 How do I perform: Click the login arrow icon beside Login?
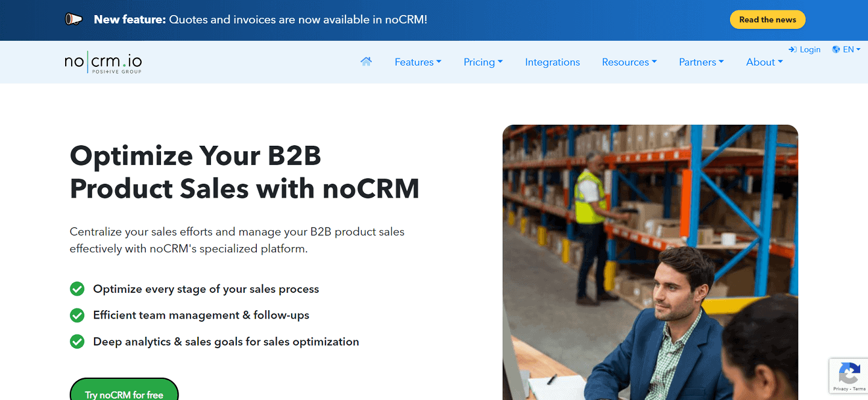(x=791, y=49)
